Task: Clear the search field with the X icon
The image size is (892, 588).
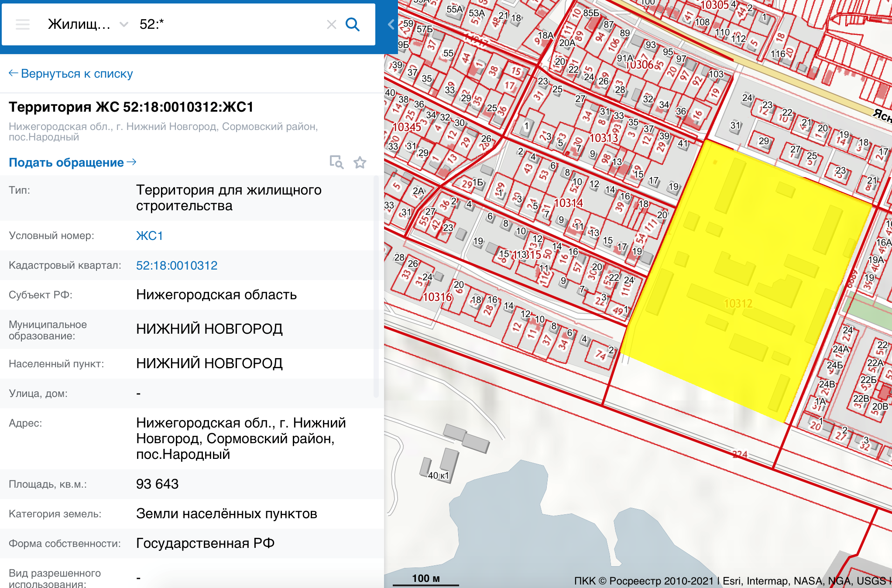Action: (331, 24)
